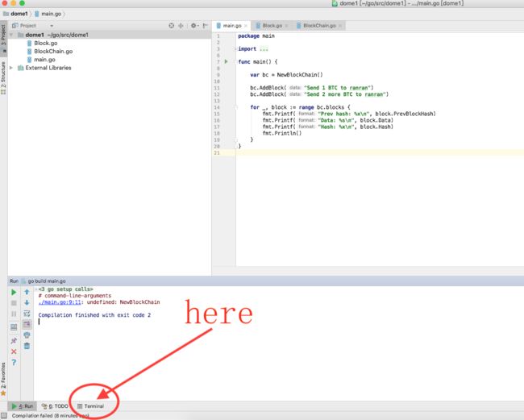Close the Run panel with the red X
The width and height of the screenshot is (524, 420).
(14, 351)
